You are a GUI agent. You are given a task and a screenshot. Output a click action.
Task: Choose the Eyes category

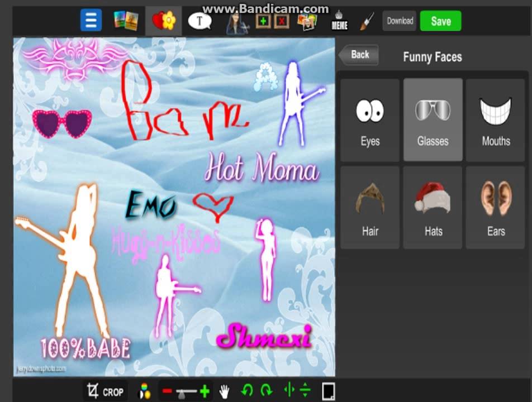[x=370, y=120]
